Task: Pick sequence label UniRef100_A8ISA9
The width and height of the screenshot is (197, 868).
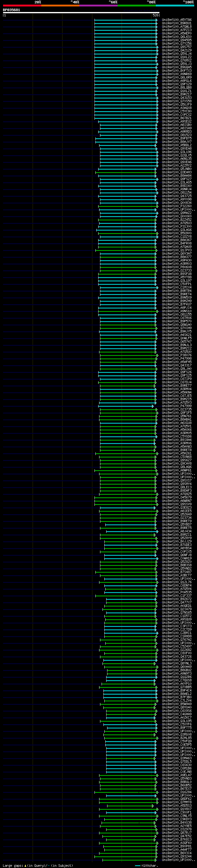Action: [x=176, y=128]
